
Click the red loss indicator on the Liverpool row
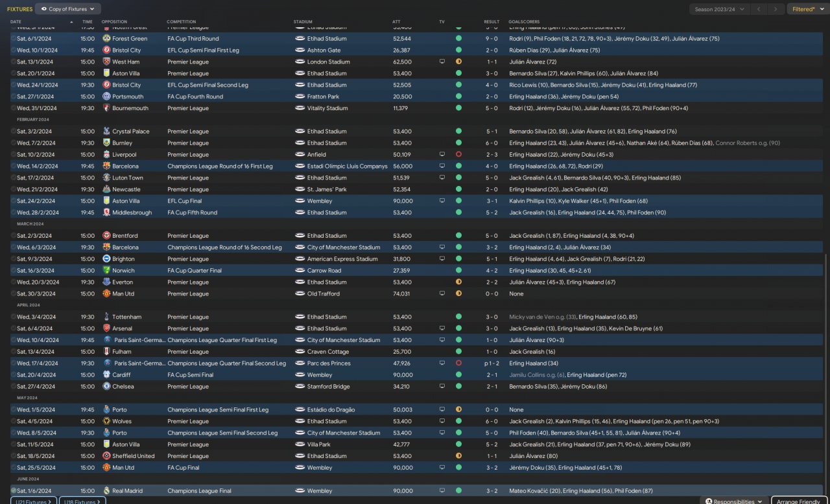tap(458, 155)
